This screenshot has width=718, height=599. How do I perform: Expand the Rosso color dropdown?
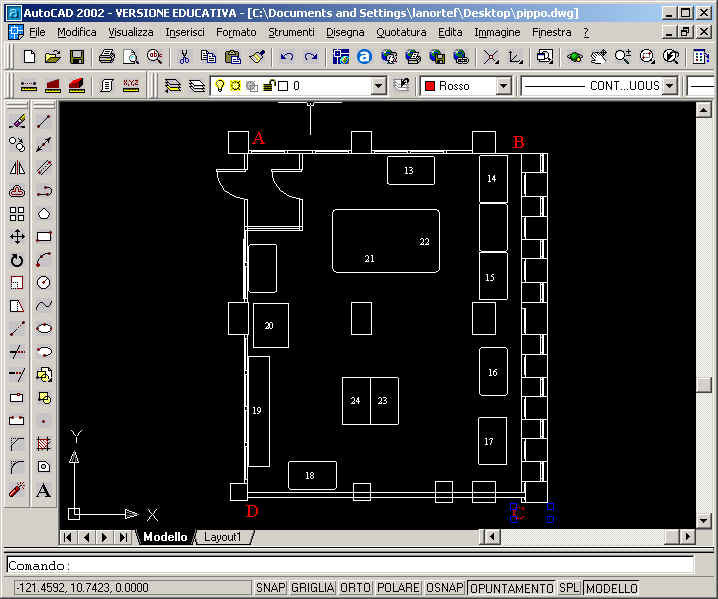(x=503, y=86)
